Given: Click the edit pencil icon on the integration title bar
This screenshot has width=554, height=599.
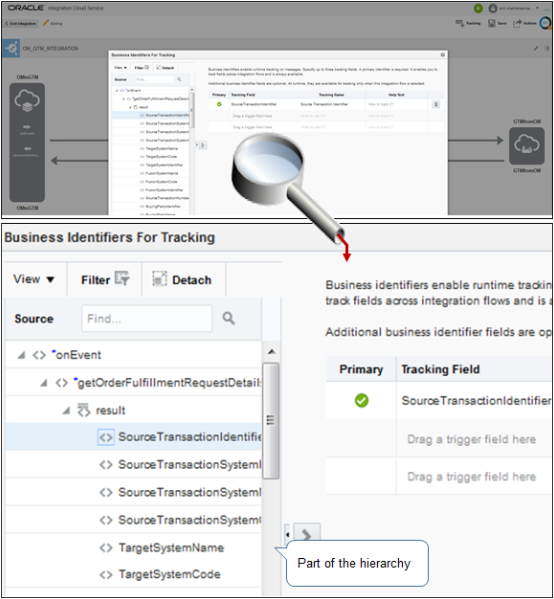Looking at the screenshot, I should click(x=536, y=49).
